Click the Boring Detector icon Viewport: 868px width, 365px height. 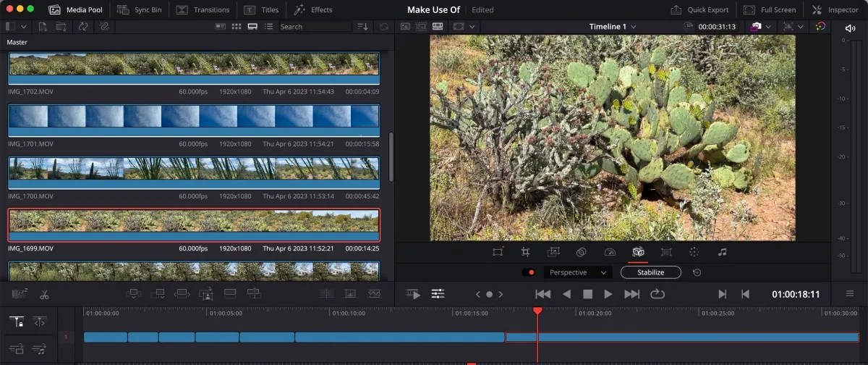tap(20, 294)
